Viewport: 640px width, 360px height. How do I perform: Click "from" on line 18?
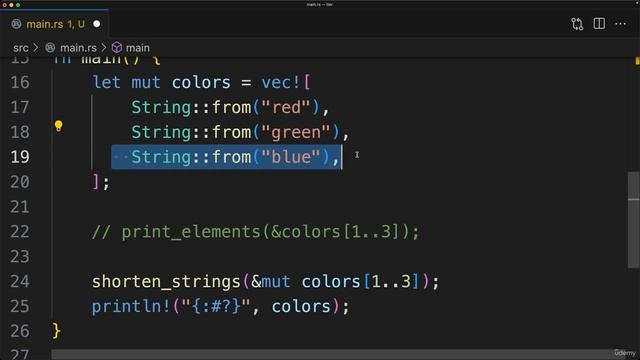(x=231, y=133)
